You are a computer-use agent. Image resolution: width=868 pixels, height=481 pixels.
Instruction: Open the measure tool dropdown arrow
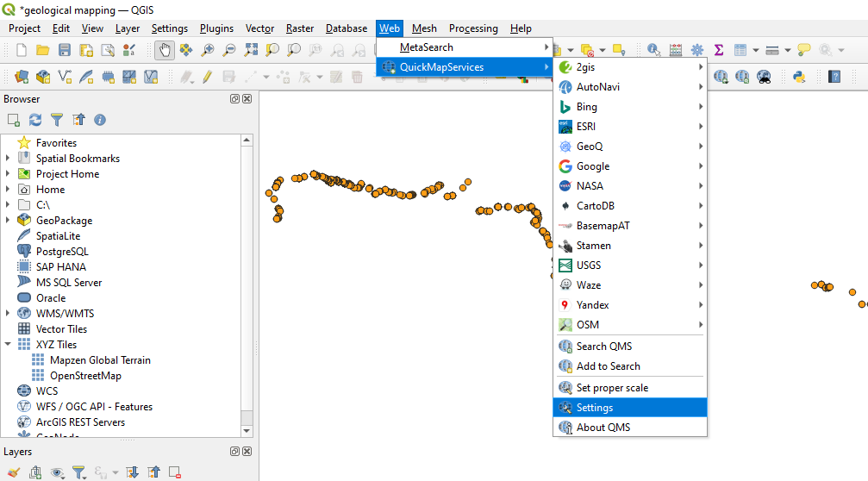787,50
